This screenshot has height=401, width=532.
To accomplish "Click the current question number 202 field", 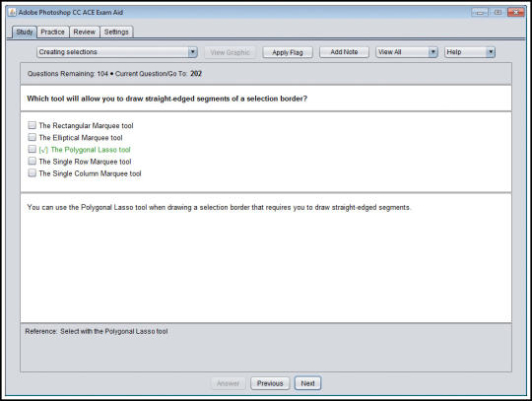I will tap(196, 74).
